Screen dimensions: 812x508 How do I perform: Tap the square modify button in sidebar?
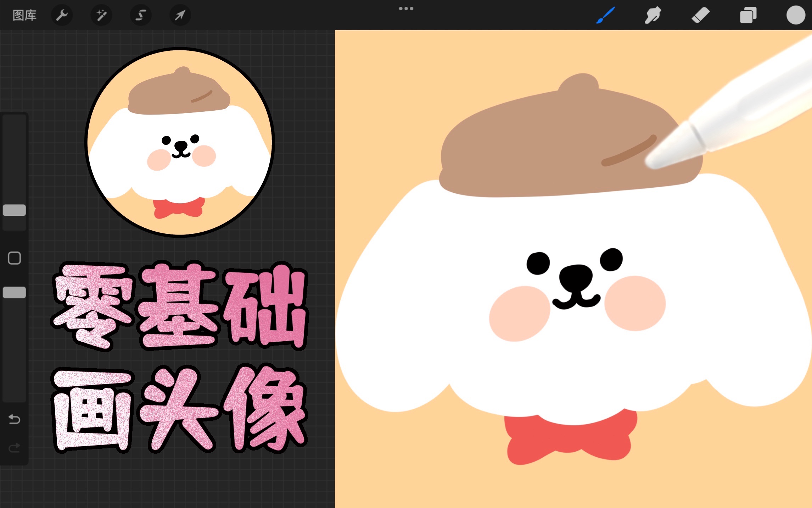tap(14, 258)
